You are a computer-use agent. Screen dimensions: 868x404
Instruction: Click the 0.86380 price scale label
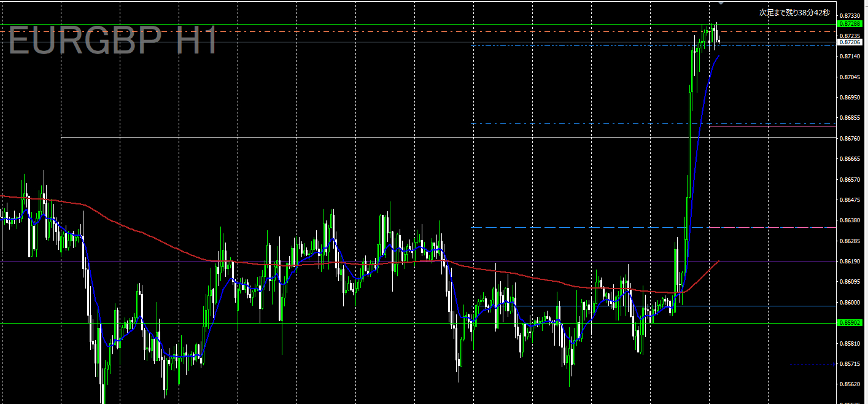pyautogui.click(x=850, y=220)
